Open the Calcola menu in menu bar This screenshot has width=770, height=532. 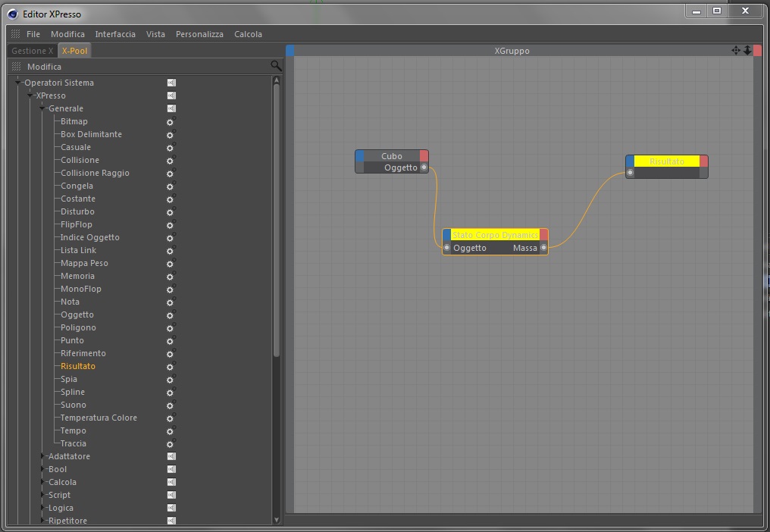coord(248,34)
